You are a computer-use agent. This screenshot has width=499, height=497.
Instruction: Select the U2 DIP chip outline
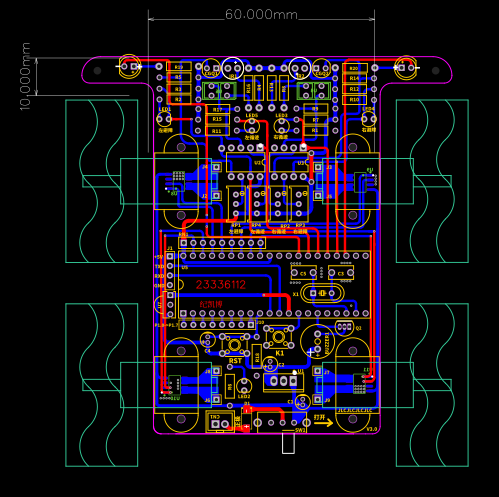[x=246, y=162]
